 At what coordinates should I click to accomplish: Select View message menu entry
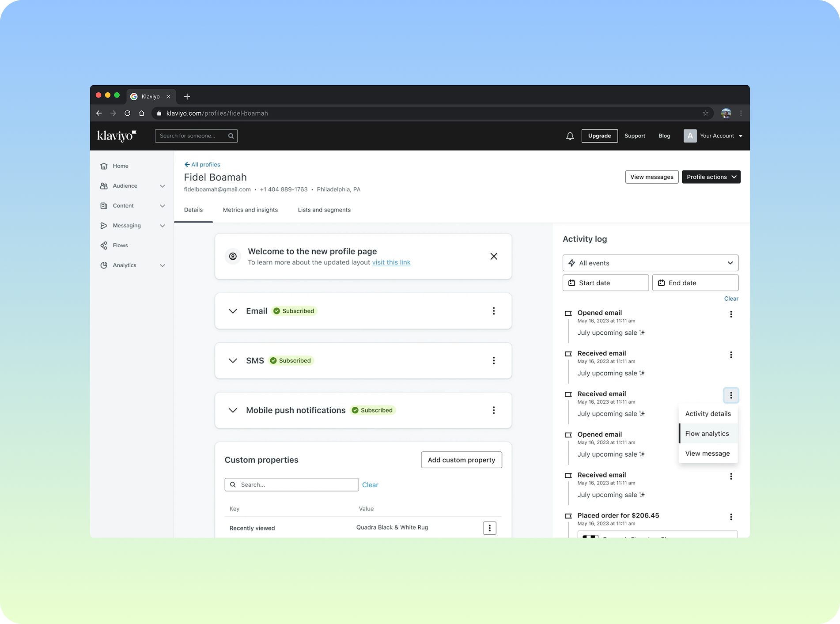click(708, 454)
